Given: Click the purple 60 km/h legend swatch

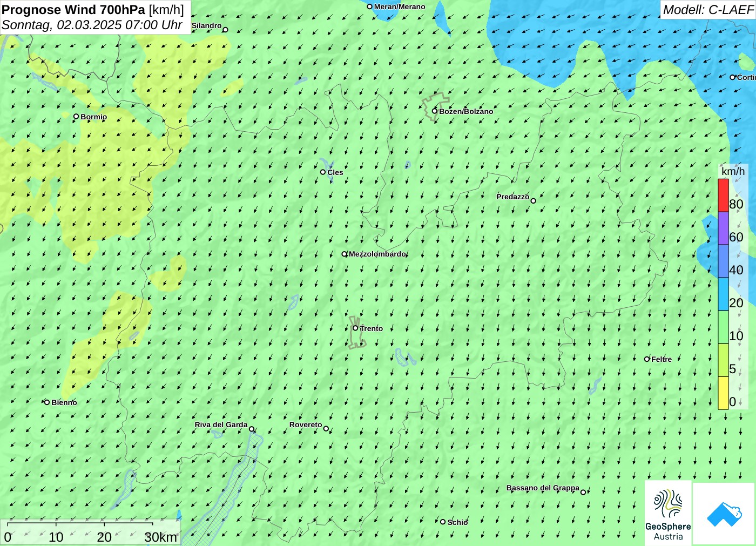Looking at the screenshot, I should (723, 228).
